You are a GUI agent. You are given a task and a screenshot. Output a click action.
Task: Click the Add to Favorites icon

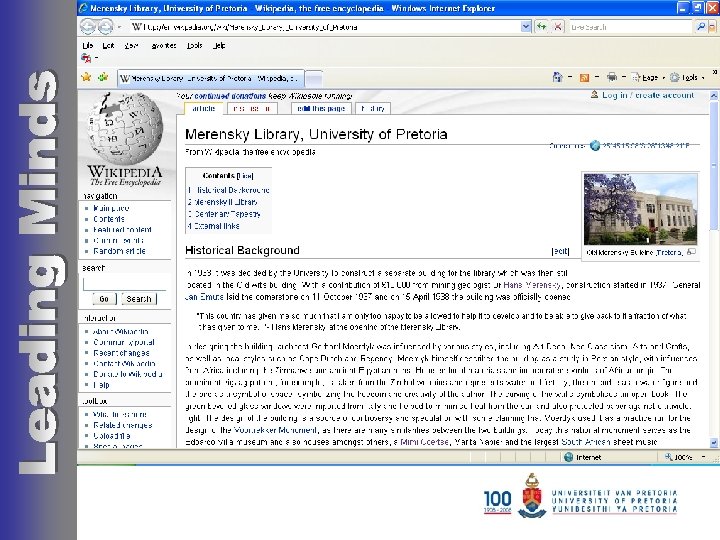pyautogui.click(x=103, y=77)
